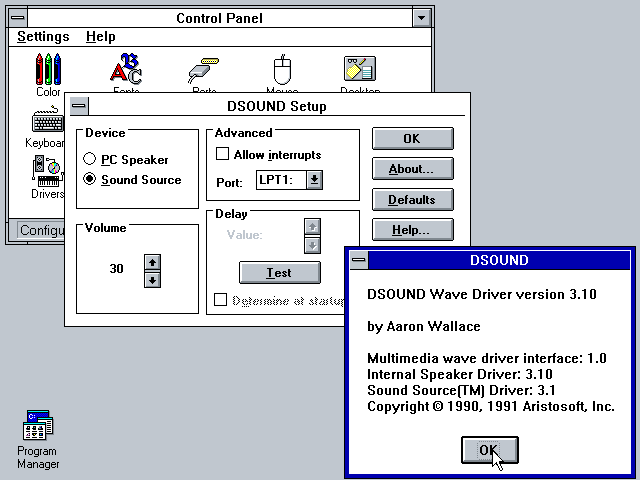Toggle the Determine at startup checkbox
Screen dimensions: 640x480
220,299
